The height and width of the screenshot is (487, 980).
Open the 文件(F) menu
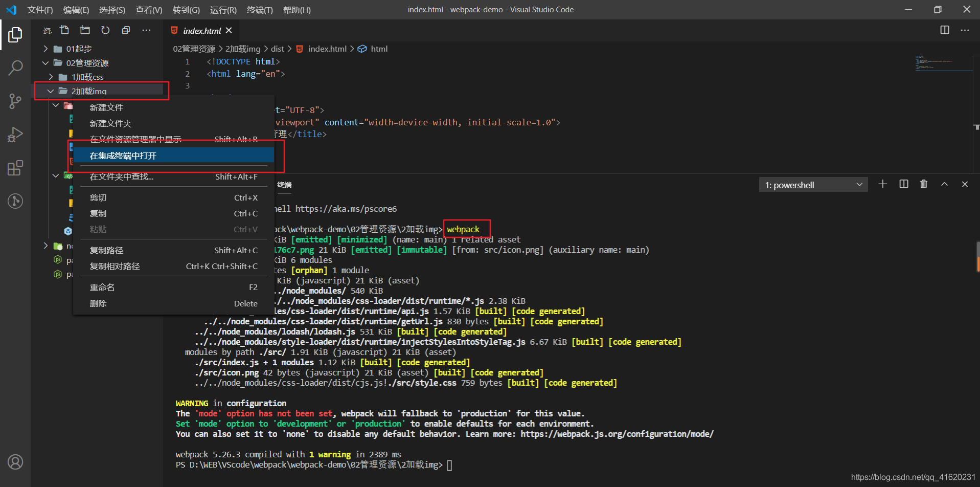pos(40,10)
